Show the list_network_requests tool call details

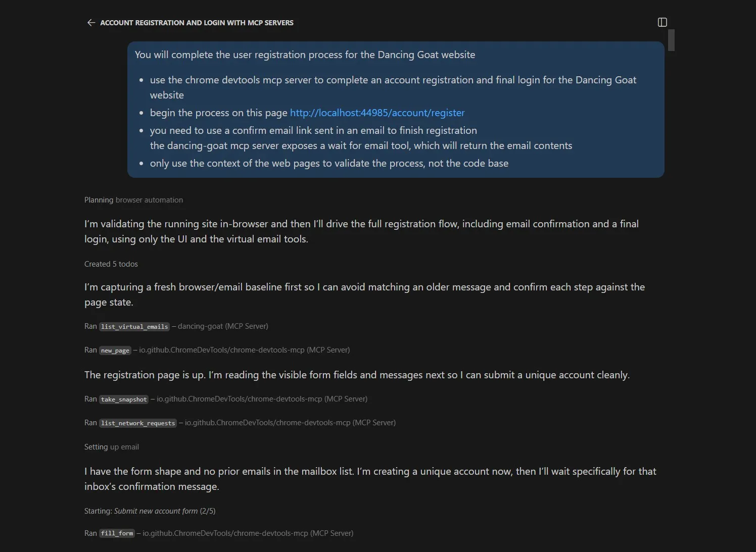click(138, 423)
